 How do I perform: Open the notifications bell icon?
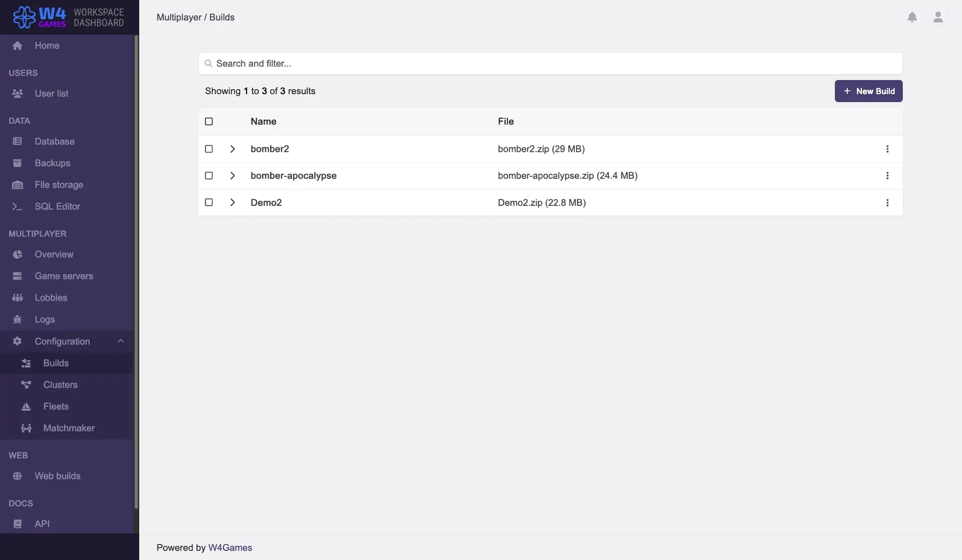pyautogui.click(x=912, y=18)
